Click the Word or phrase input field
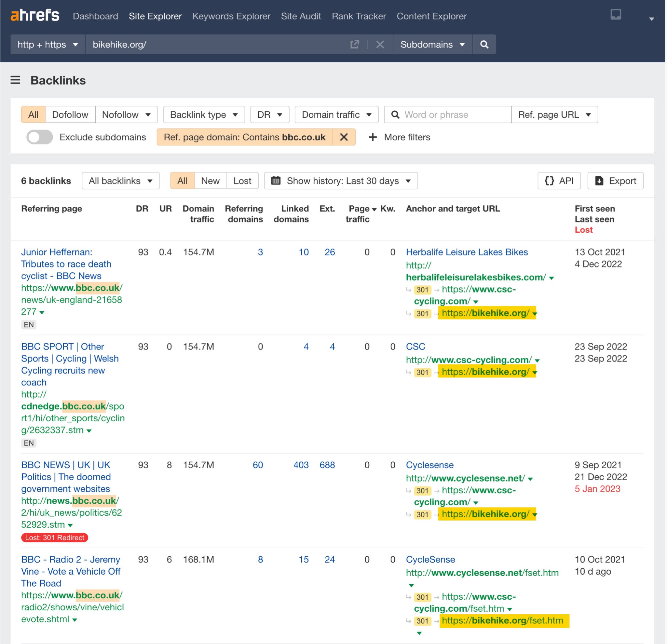This screenshot has height=644, width=667. pyautogui.click(x=447, y=115)
